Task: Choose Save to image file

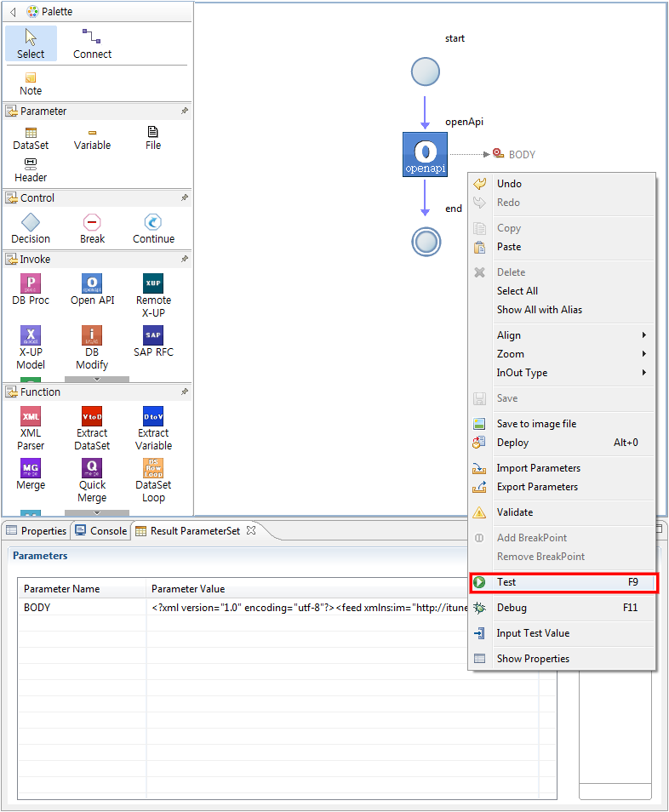Action: (x=562, y=424)
